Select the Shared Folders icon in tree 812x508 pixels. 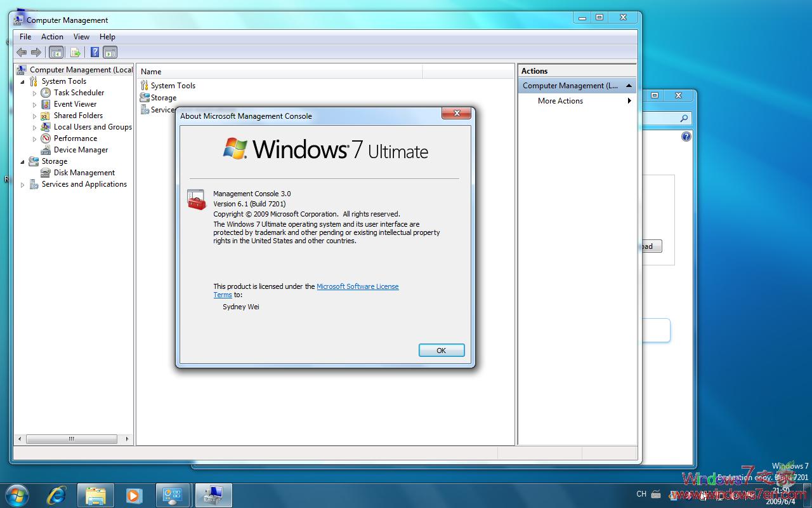[46, 116]
